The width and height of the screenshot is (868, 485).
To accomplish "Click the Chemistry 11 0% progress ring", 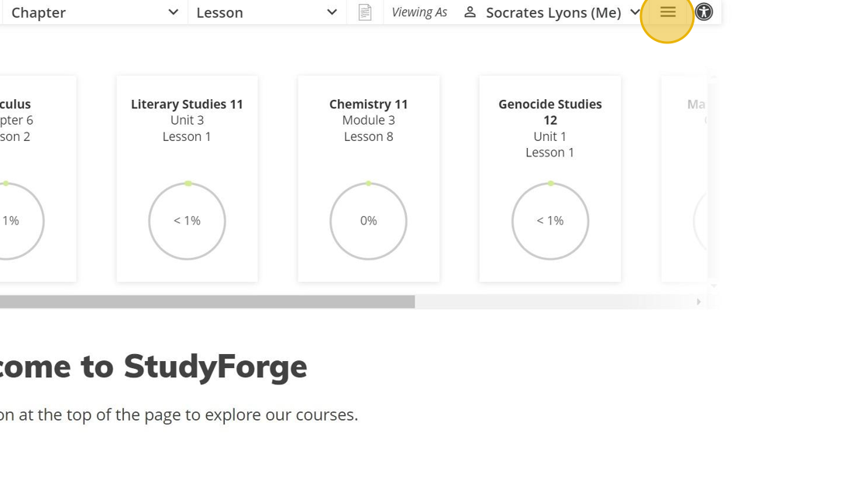I will click(368, 221).
